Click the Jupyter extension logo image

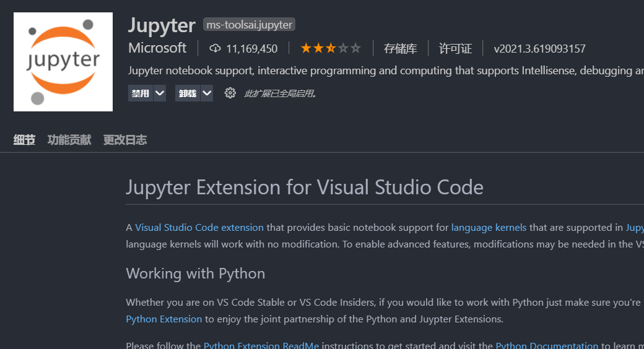point(63,62)
